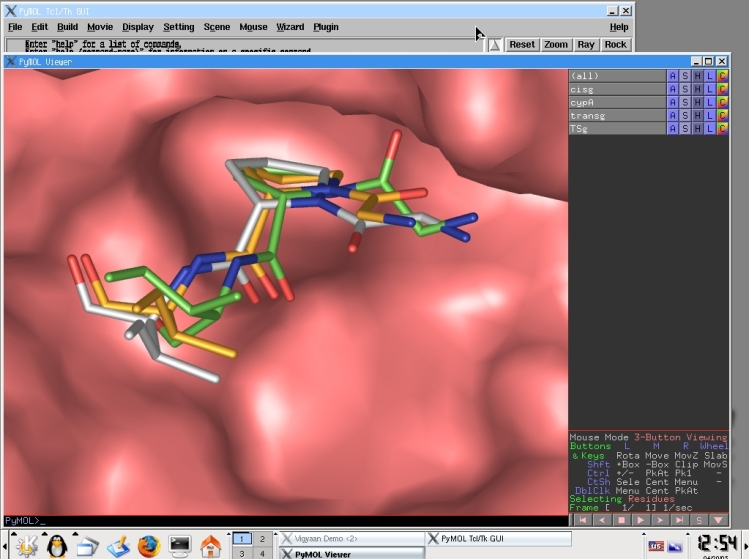Click the Ray button
749x559 pixels.
click(x=586, y=44)
